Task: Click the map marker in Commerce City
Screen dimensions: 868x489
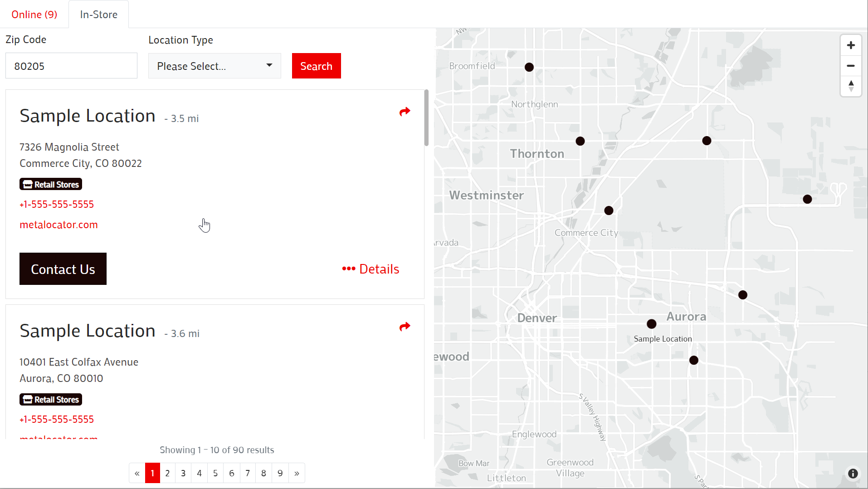Action: pyautogui.click(x=608, y=210)
